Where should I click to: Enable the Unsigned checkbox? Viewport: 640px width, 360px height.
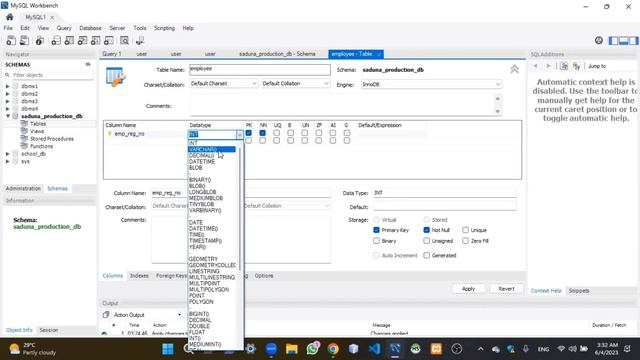click(x=427, y=241)
